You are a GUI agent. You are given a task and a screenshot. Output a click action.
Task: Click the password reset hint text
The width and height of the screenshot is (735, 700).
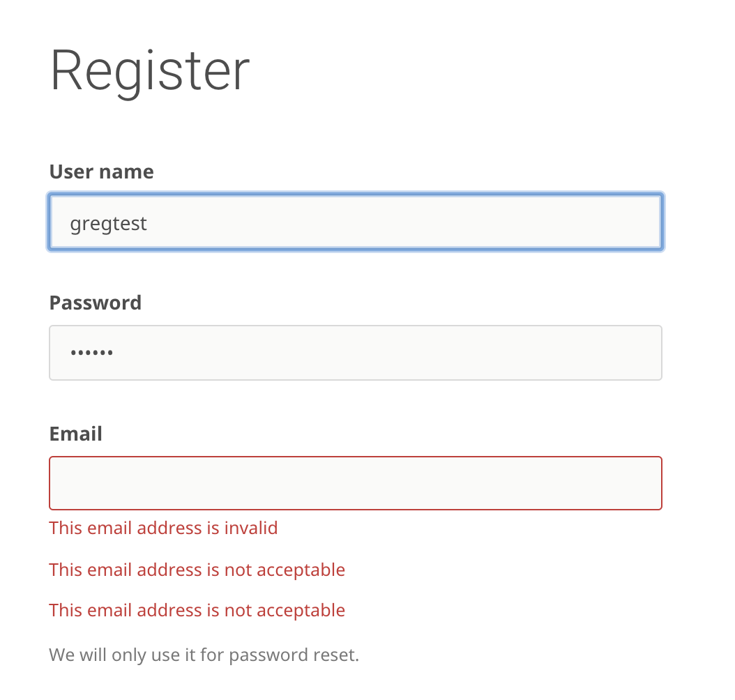pos(204,654)
